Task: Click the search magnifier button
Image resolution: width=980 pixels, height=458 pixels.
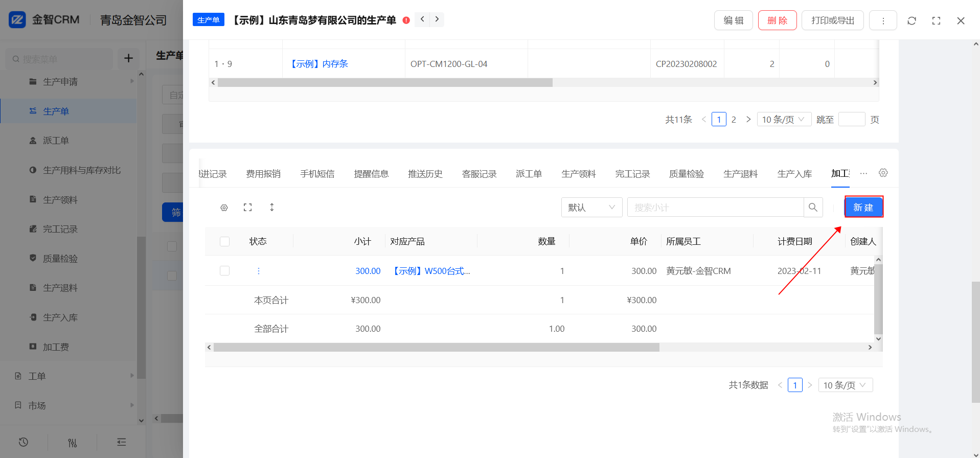Action: pyautogui.click(x=813, y=207)
